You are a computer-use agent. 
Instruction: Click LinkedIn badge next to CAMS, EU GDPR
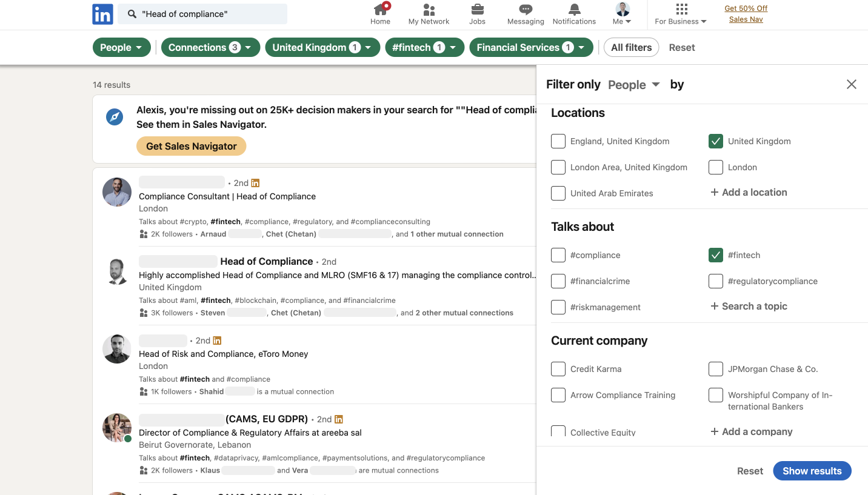point(338,419)
